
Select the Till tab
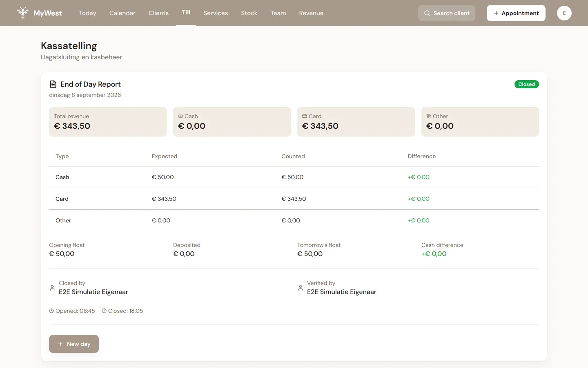[x=186, y=12]
